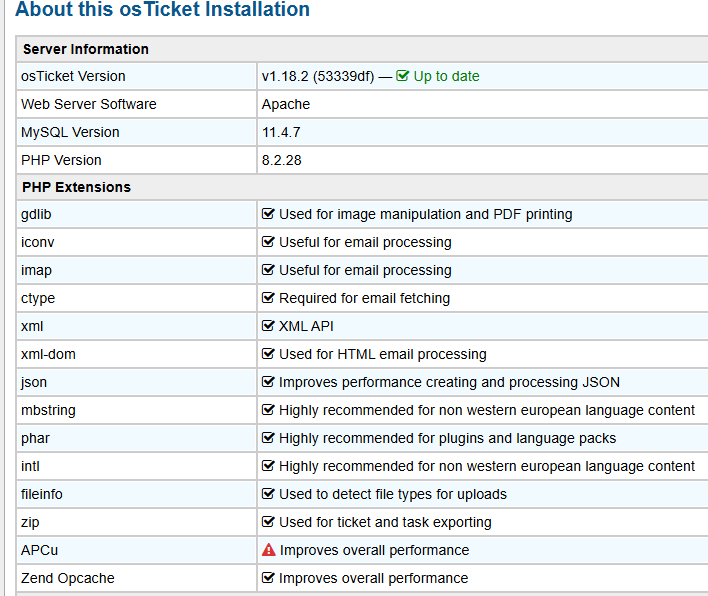Select the PHP Version value 8.2.28
Viewport: 708px width, 596px height.
(281, 160)
